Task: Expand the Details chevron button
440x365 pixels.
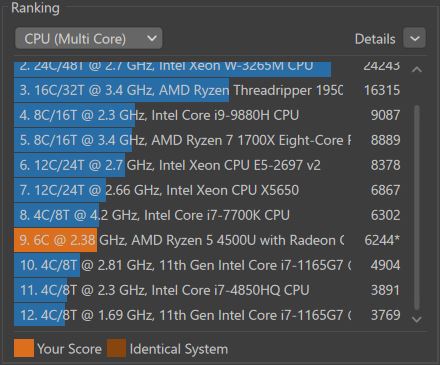Action: [x=414, y=38]
